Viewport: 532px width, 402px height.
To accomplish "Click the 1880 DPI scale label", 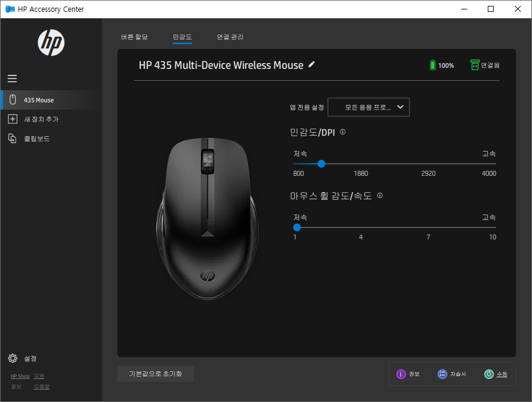I will [360, 173].
